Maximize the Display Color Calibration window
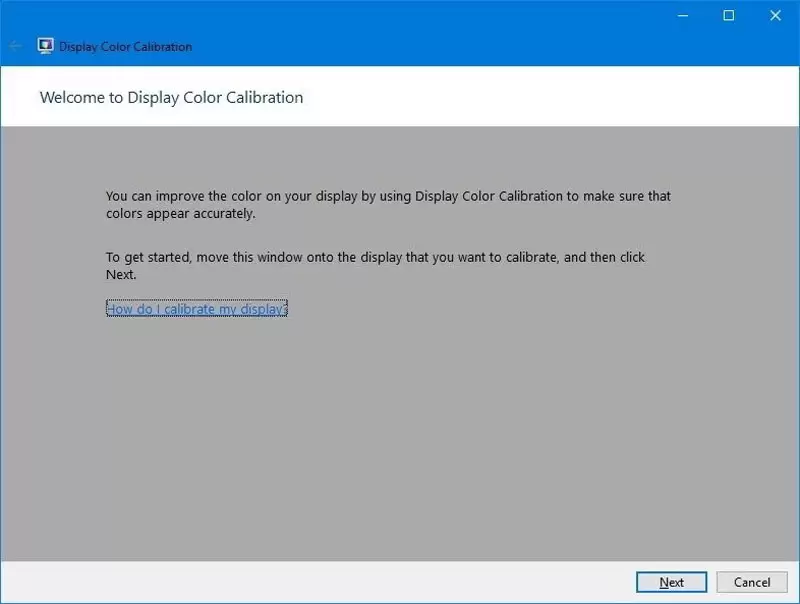Image resolution: width=800 pixels, height=604 pixels. (729, 15)
